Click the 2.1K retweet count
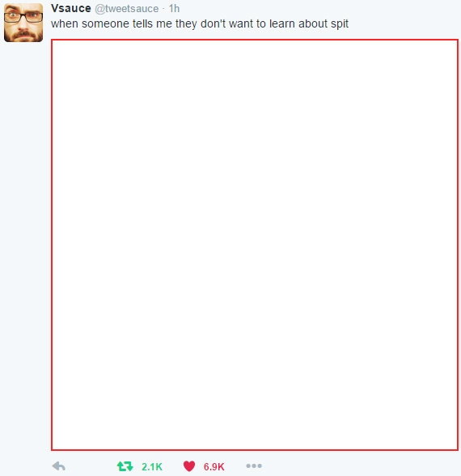 coord(152,466)
